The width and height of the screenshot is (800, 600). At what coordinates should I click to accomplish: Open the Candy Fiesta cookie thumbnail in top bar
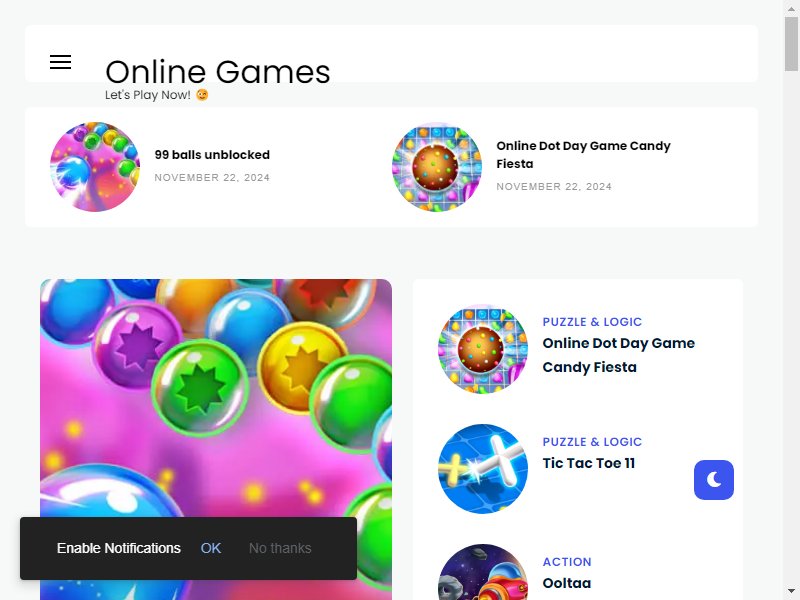click(437, 167)
